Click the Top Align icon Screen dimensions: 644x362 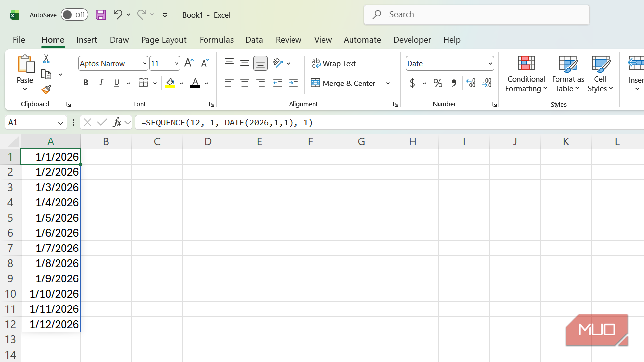(229, 63)
